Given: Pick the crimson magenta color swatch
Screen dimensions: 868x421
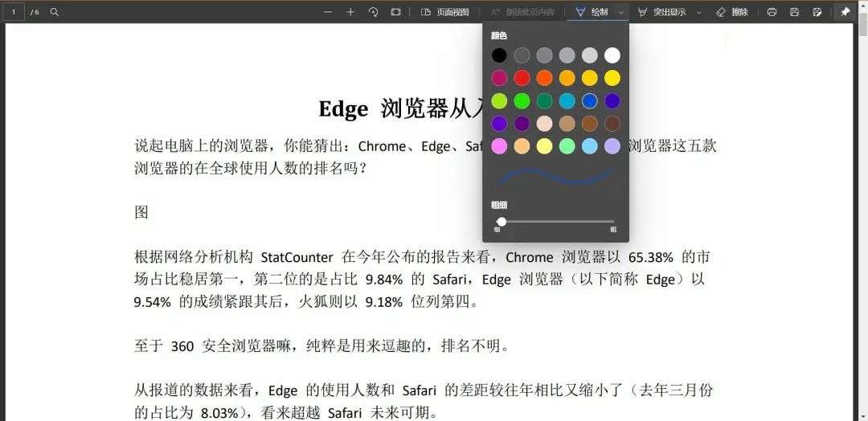Looking at the screenshot, I should tap(499, 78).
